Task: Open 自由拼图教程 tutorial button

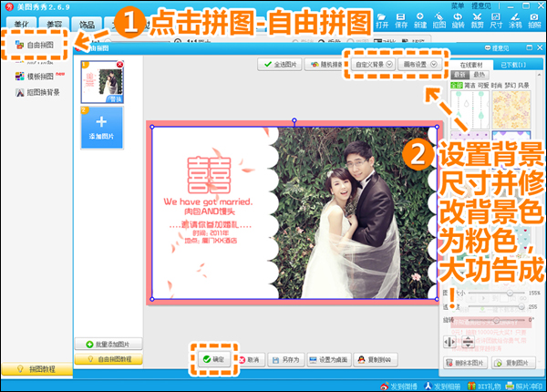Action: tap(108, 359)
